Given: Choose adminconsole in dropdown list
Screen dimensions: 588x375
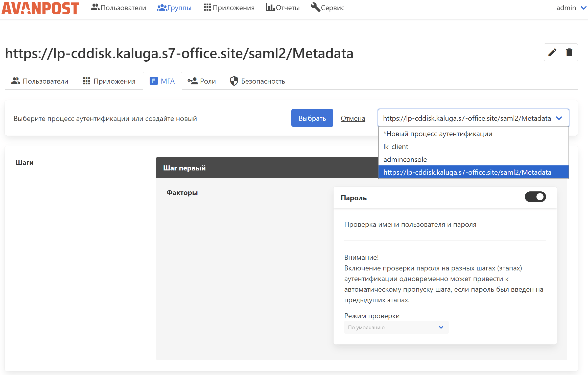Looking at the screenshot, I should pyautogui.click(x=473, y=159).
